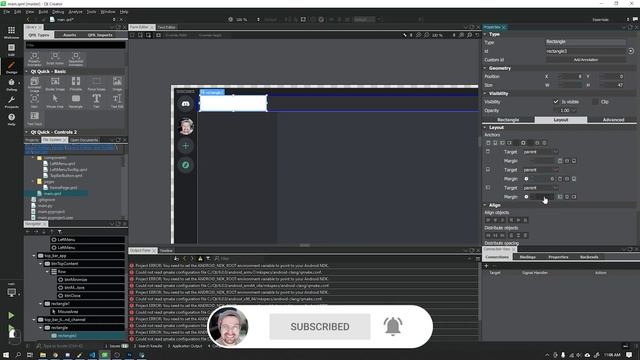Click the Discord logo in the form canvas

click(185, 104)
